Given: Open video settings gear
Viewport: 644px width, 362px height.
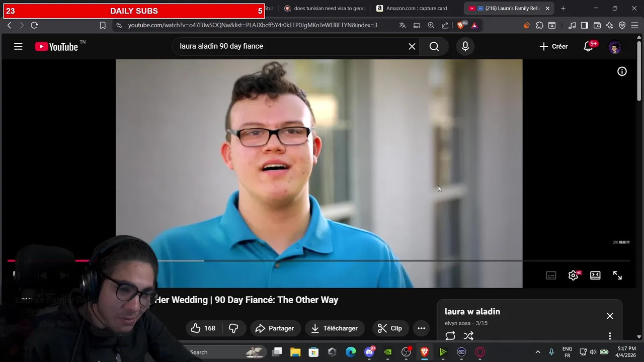Looking at the screenshot, I should (x=573, y=275).
